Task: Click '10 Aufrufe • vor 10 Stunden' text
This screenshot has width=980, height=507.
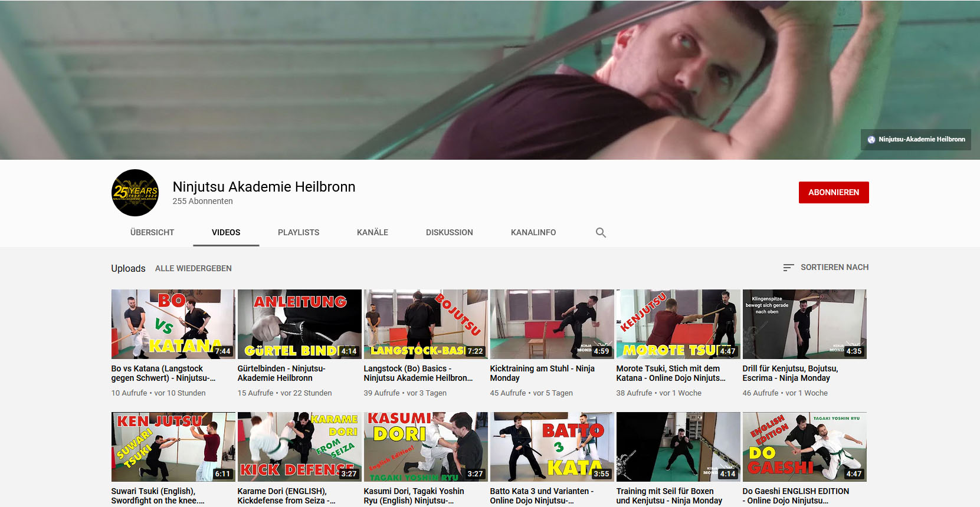Action: (x=159, y=393)
